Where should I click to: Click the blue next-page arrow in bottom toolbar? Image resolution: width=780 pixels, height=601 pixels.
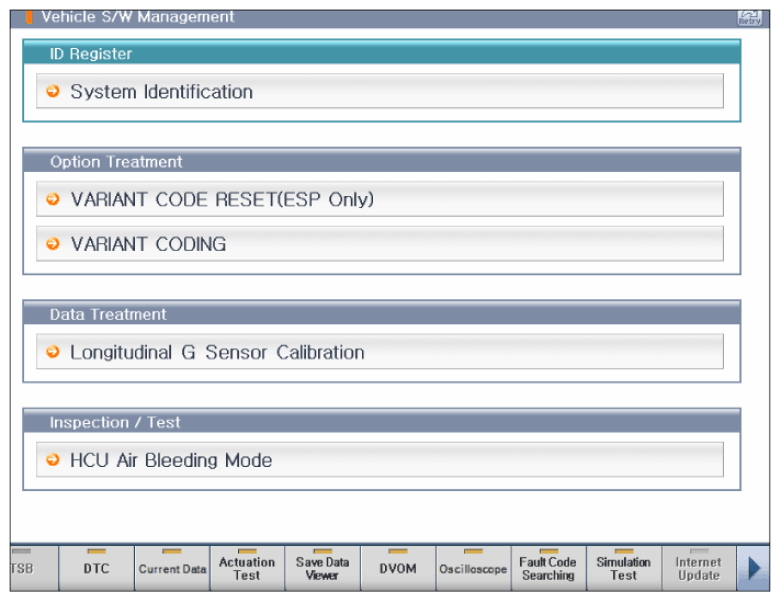(x=754, y=568)
